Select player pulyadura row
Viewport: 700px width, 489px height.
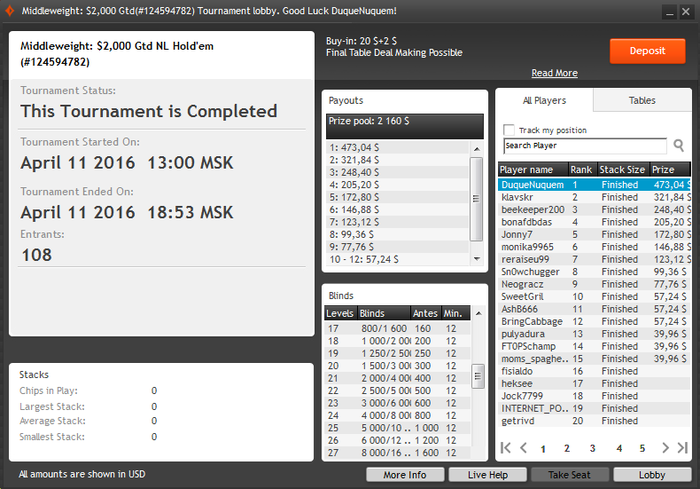click(x=594, y=334)
